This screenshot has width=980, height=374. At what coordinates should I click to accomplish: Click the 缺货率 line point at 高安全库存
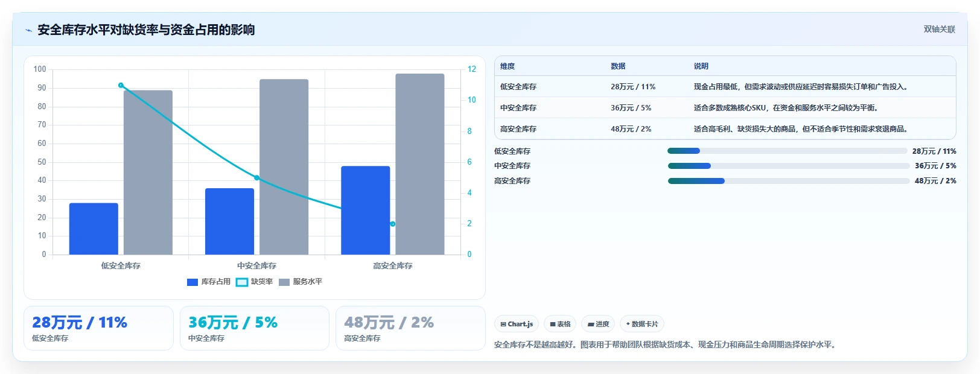pos(393,224)
